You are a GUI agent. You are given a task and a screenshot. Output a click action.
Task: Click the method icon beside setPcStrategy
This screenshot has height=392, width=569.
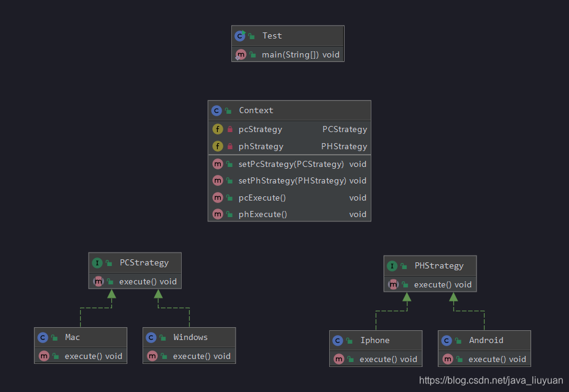[218, 164]
